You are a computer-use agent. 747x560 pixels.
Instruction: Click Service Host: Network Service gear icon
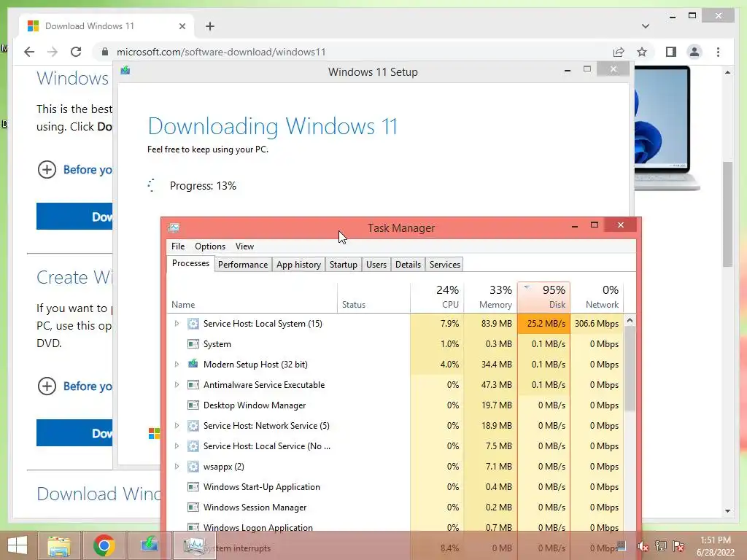tap(193, 426)
